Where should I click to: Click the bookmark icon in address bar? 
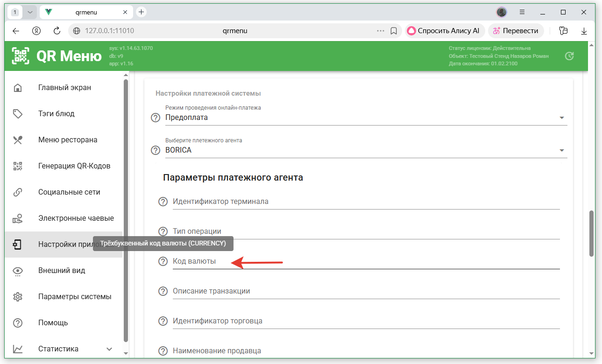[393, 31]
